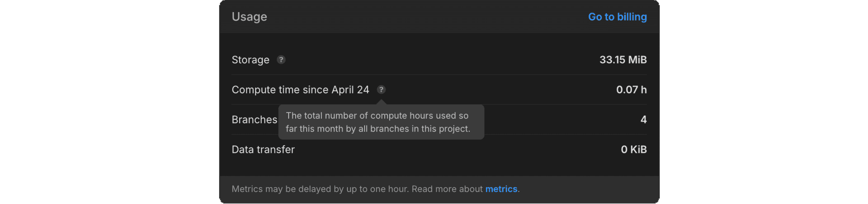
Task: Click the Usage panel heading
Action: click(249, 17)
